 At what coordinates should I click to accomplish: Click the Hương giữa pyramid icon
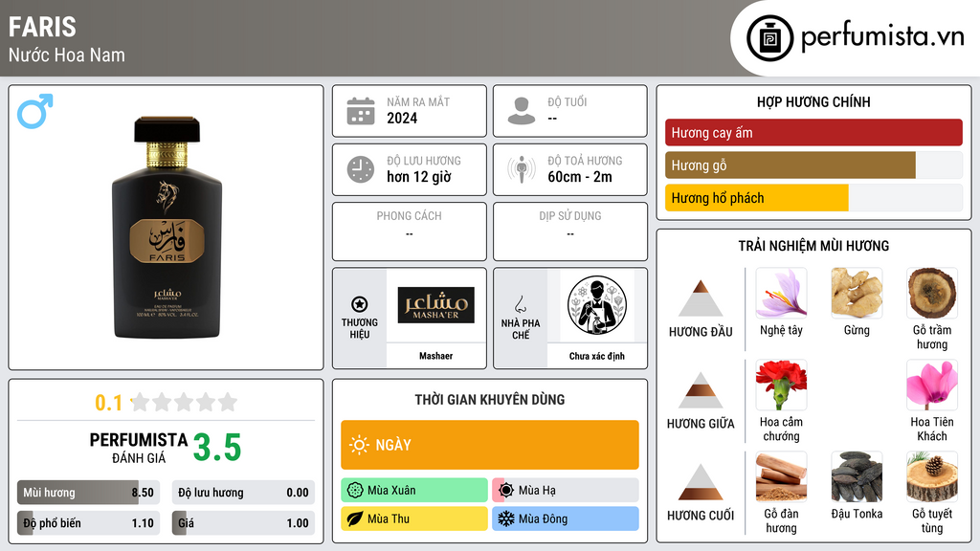tap(701, 390)
